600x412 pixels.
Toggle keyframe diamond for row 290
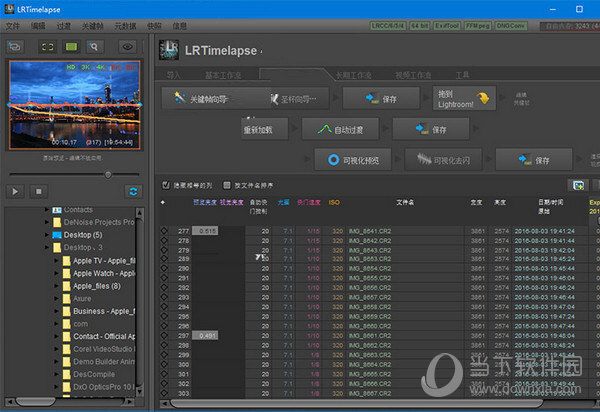click(164, 269)
